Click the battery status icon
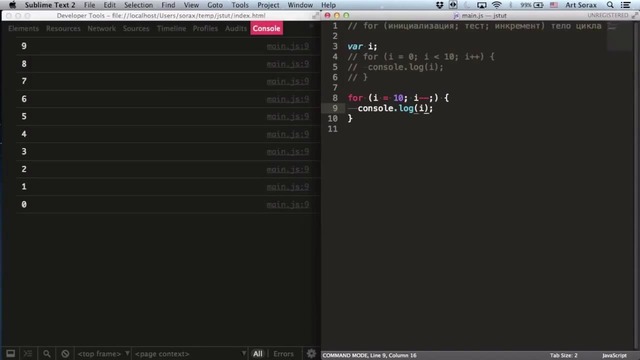640x360 pixels. tap(538, 5)
